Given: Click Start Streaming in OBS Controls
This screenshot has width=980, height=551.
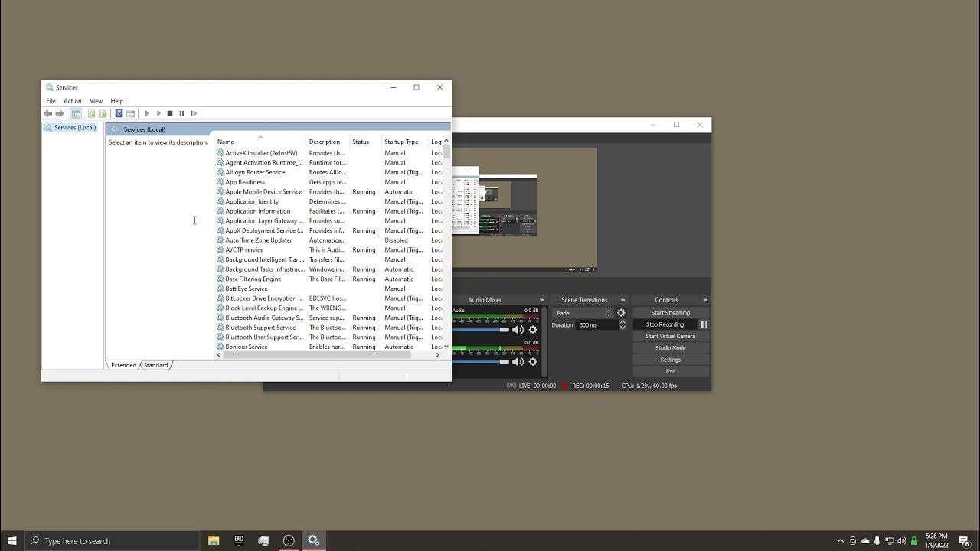Looking at the screenshot, I should (670, 313).
